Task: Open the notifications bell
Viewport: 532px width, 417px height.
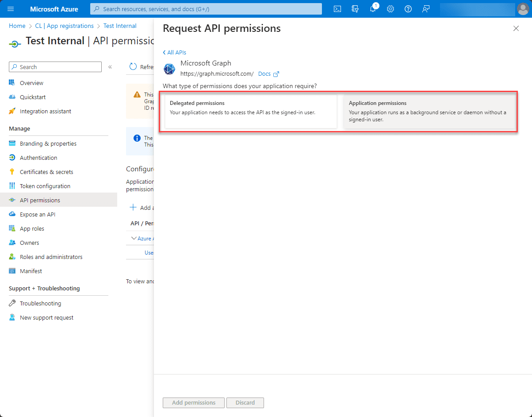Action: tap(373, 9)
